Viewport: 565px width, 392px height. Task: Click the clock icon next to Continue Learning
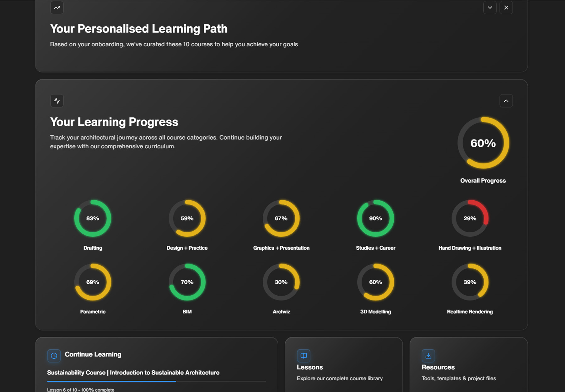coord(54,356)
